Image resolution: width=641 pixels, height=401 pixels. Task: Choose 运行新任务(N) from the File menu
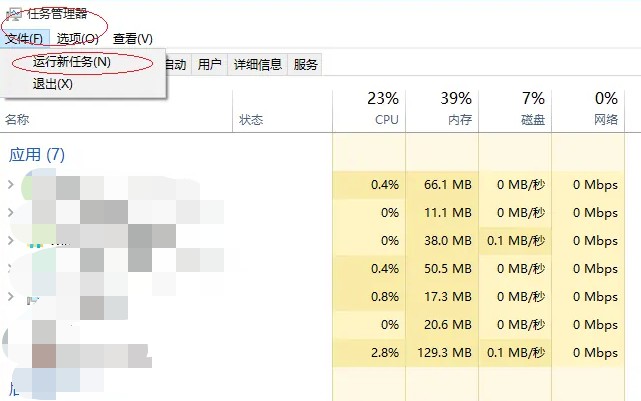pyautogui.click(x=71, y=62)
